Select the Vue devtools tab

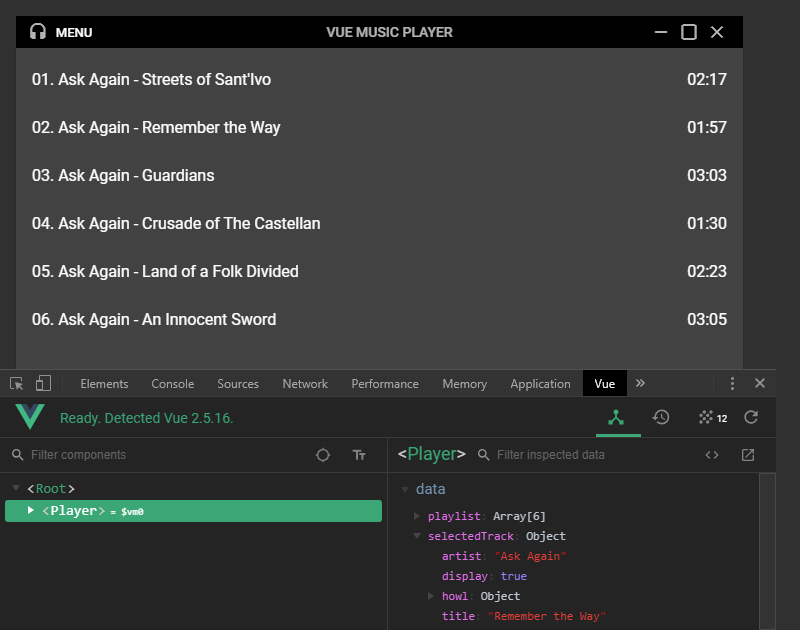click(x=605, y=384)
